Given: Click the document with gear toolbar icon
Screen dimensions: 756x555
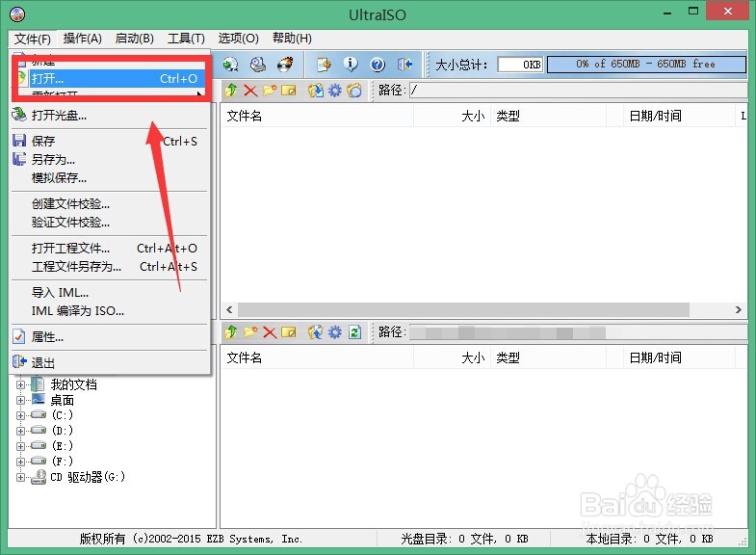Looking at the screenshot, I should 324,65.
